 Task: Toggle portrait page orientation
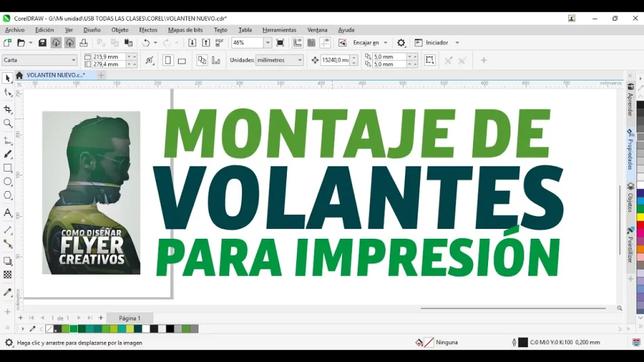click(168, 60)
